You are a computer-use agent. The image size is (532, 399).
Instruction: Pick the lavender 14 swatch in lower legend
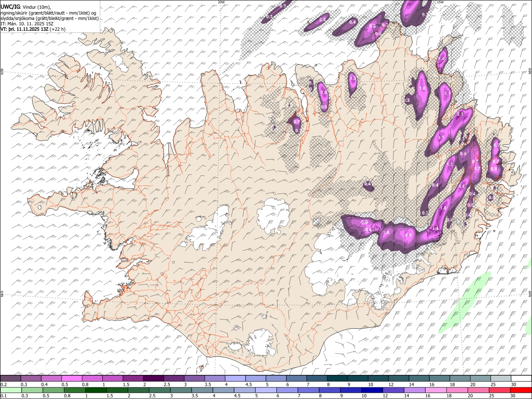pos(415,390)
